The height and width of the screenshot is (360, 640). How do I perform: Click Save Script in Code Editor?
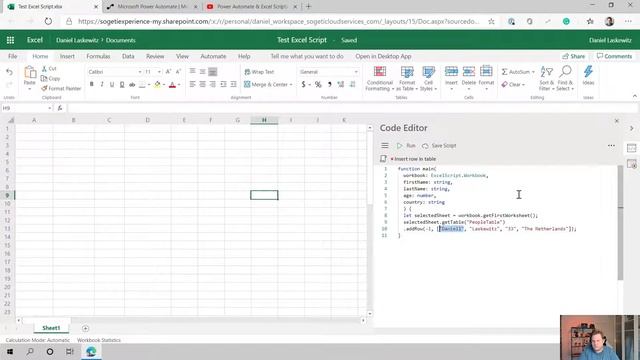(439, 146)
